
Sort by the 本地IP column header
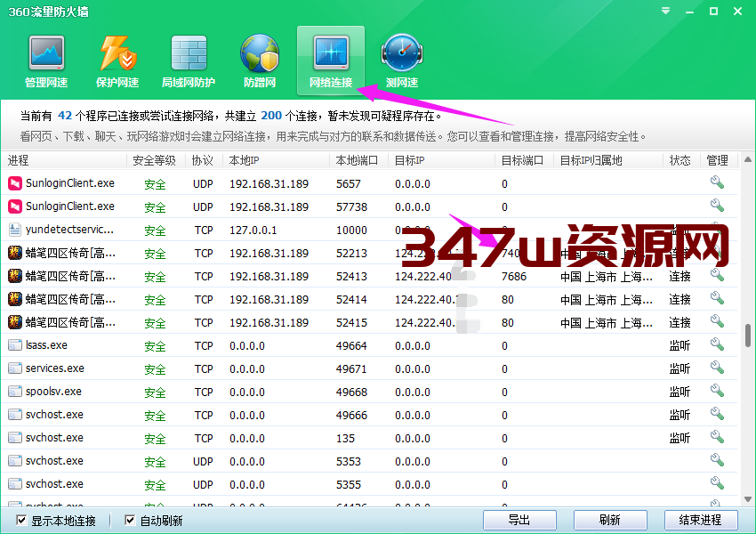(276, 160)
